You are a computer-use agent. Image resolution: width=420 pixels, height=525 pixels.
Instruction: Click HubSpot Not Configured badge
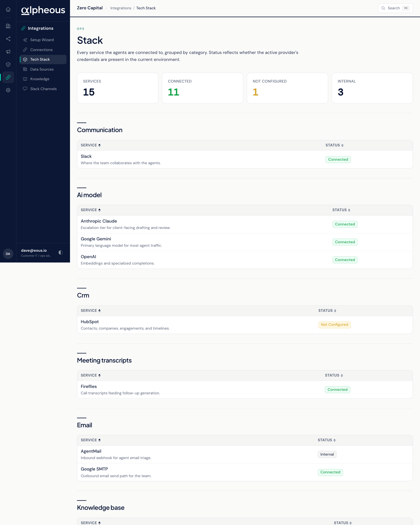coord(335,325)
